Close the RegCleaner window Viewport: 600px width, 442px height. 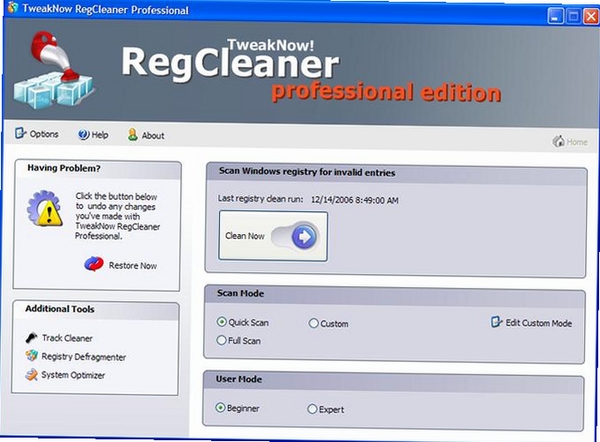(x=591, y=16)
